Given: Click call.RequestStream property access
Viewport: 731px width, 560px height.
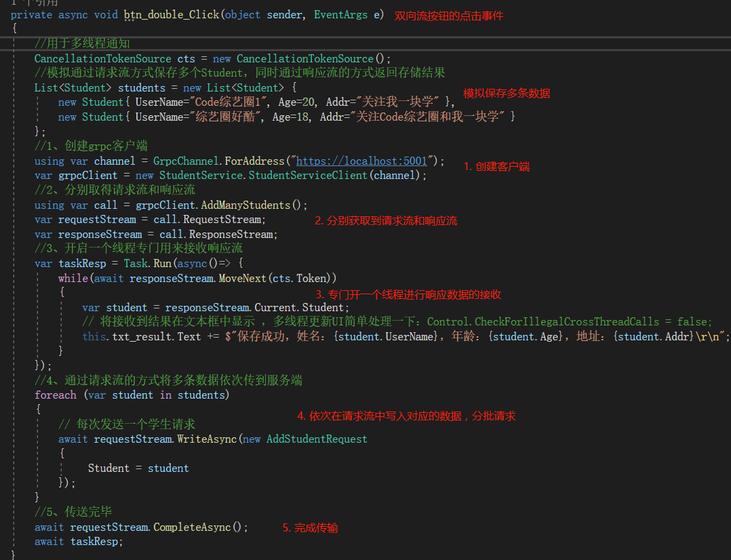Looking at the screenshot, I should tap(208, 219).
